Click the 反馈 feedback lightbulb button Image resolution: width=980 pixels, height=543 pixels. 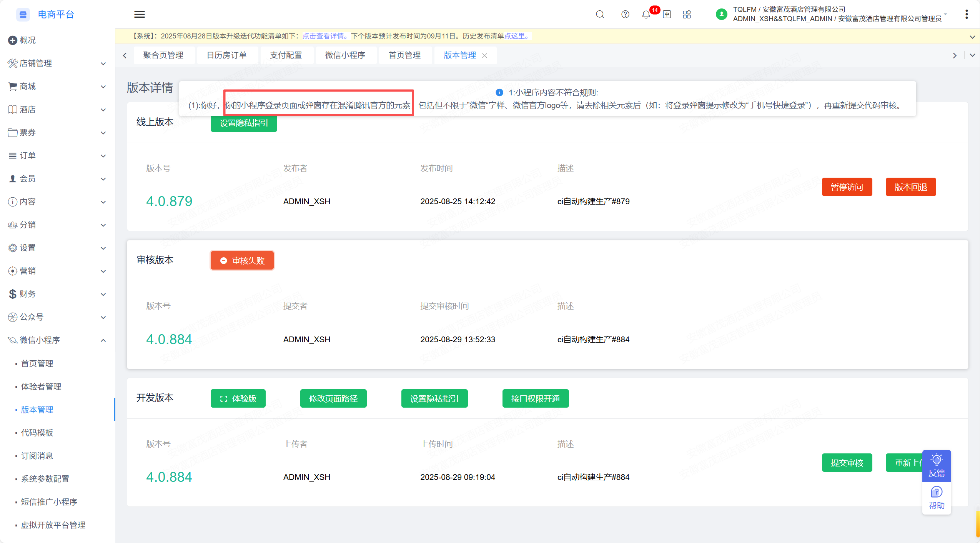click(x=936, y=465)
